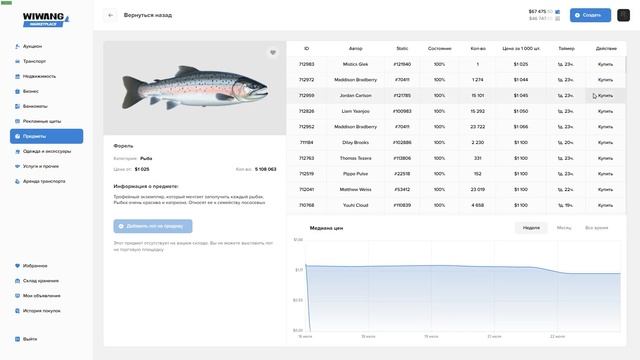Click Выйти to log out
Image resolution: width=640 pixels, height=360 pixels.
click(x=30, y=339)
